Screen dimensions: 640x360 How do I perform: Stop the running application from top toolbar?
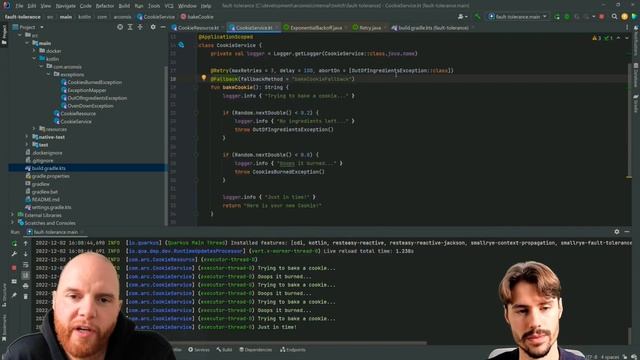[x=602, y=17]
